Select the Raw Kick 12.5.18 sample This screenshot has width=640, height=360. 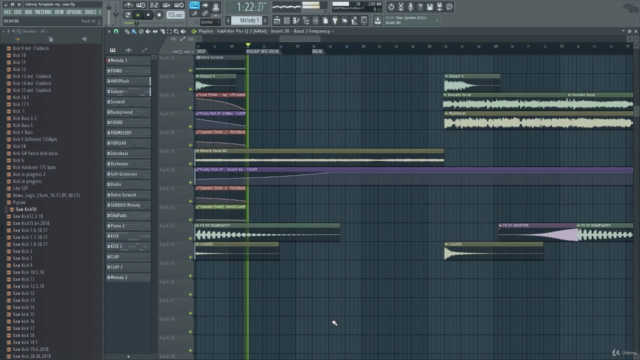tap(28, 286)
